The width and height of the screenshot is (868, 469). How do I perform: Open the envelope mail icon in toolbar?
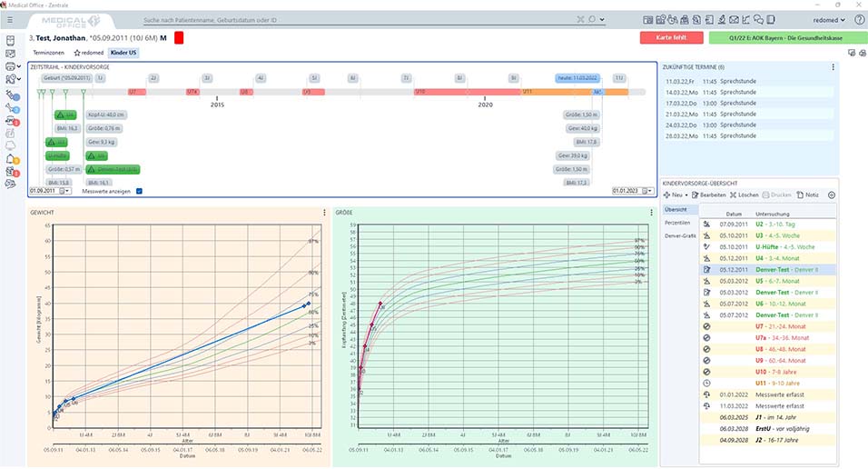pos(734,20)
